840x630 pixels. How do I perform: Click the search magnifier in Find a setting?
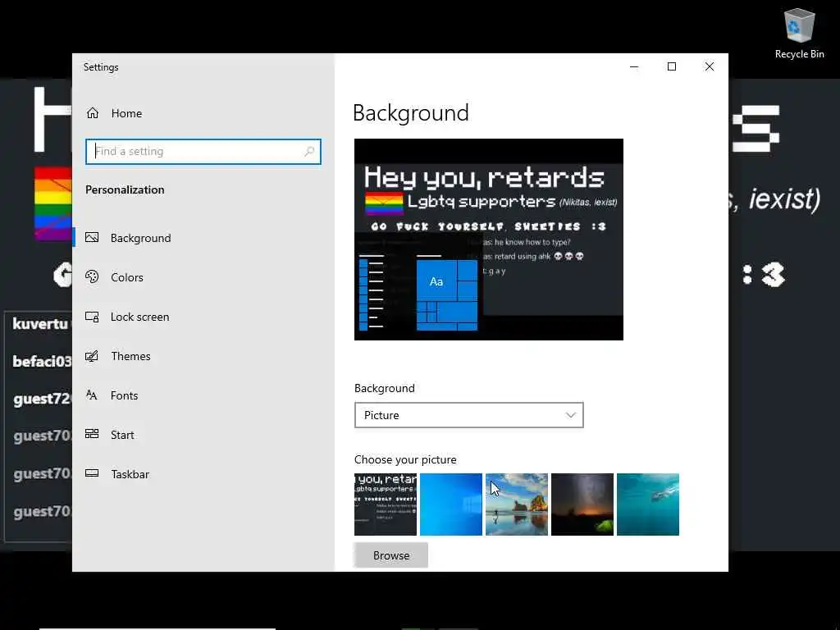coord(309,152)
